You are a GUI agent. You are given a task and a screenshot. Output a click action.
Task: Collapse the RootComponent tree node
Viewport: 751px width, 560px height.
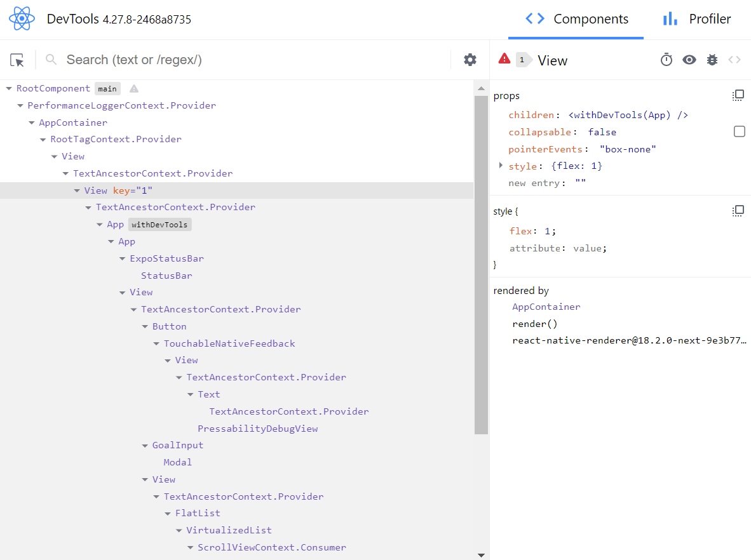tap(9, 88)
